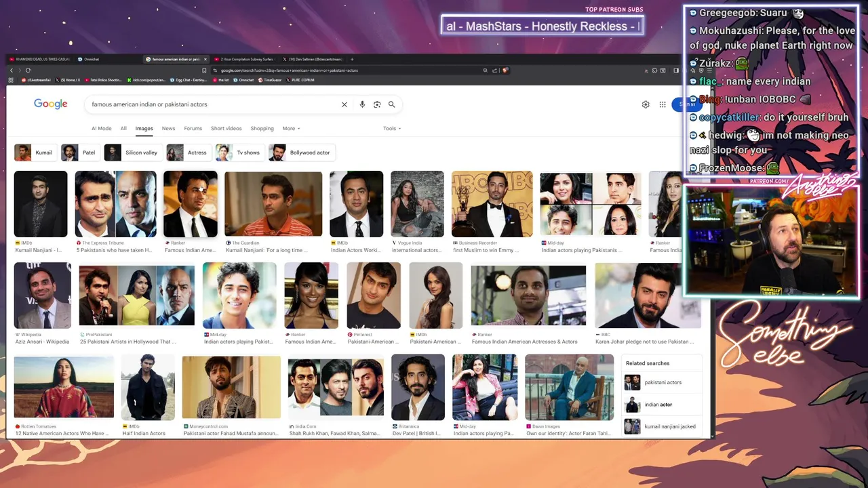
Task: Click the Zoom magnifier in address bar
Action: [x=485, y=70]
